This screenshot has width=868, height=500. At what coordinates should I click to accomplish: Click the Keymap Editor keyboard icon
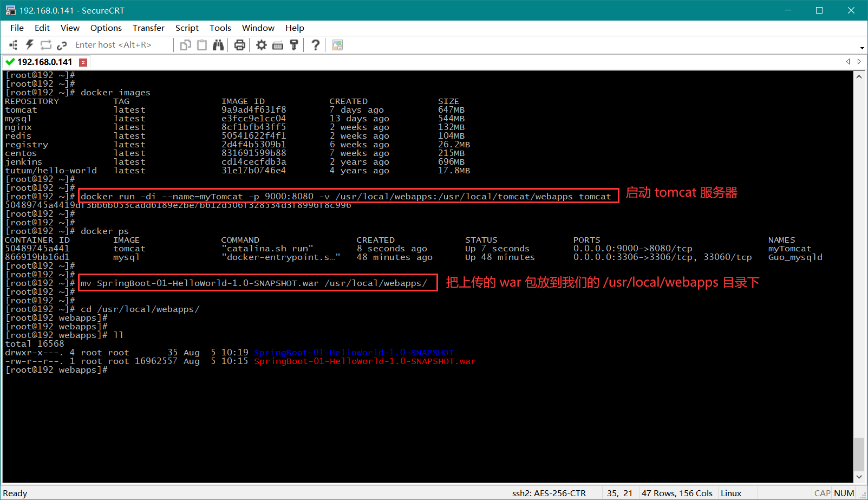(x=278, y=45)
